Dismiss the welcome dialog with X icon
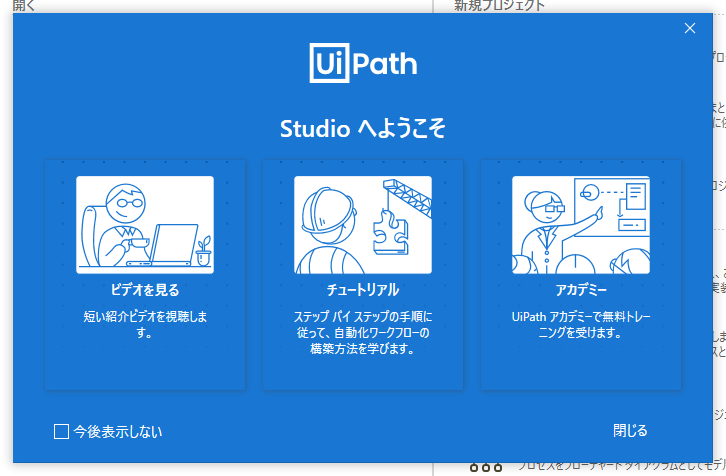The height and width of the screenshot is (476, 726). (689, 28)
